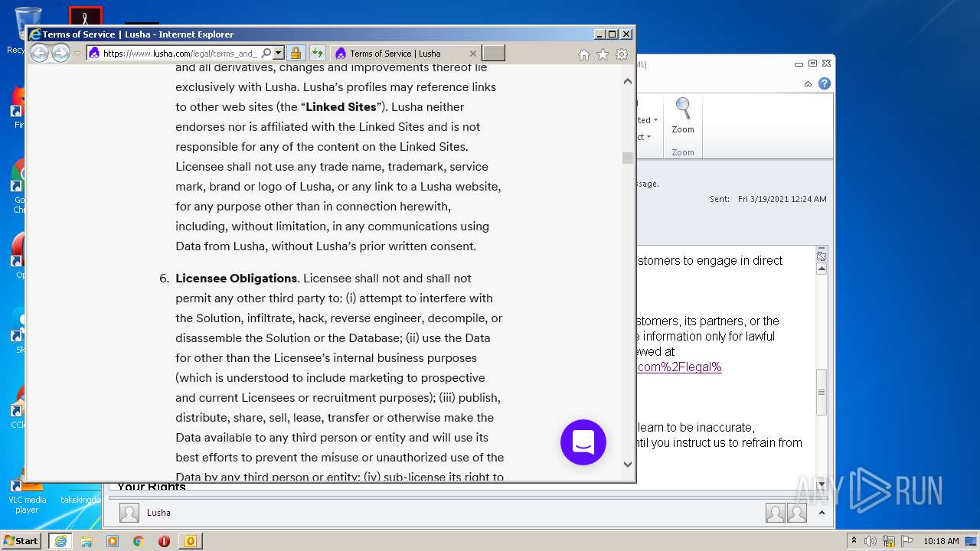Viewport: 980px width, 551px height.
Task: View the security lock report icon
Action: [x=296, y=54]
